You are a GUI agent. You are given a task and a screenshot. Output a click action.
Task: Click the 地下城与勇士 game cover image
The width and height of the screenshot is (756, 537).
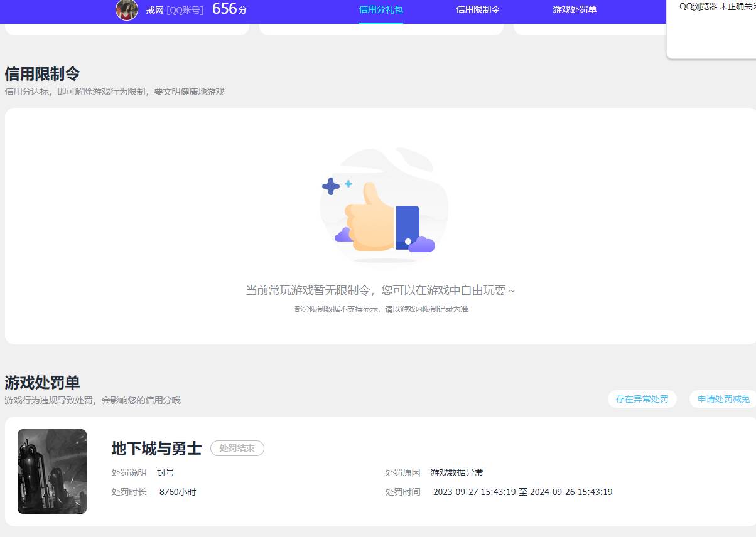click(52, 471)
